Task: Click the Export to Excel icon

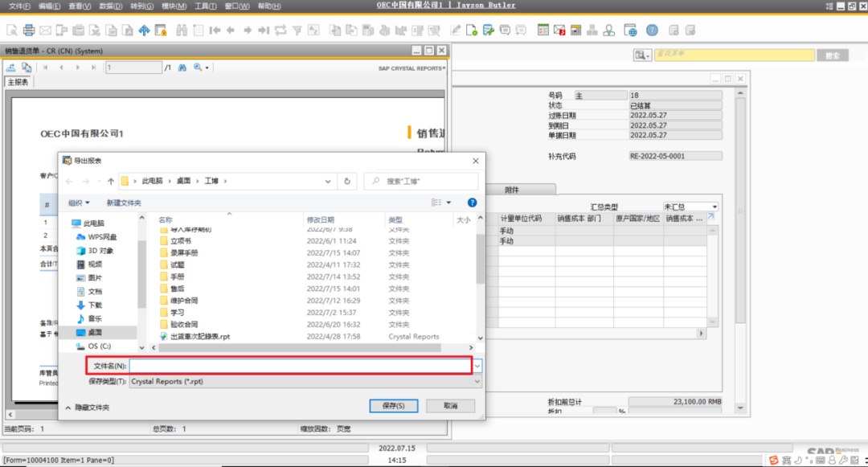Action: pyautogui.click(x=95, y=31)
